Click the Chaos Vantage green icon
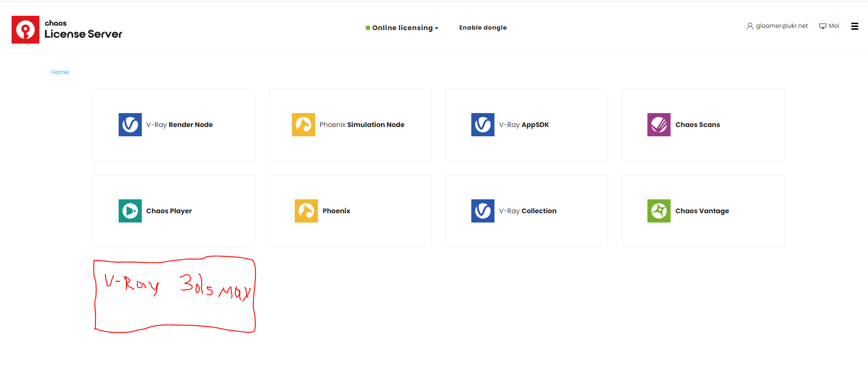Image resolution: width=868 pixels, height=369 pixels. [659, 211]
